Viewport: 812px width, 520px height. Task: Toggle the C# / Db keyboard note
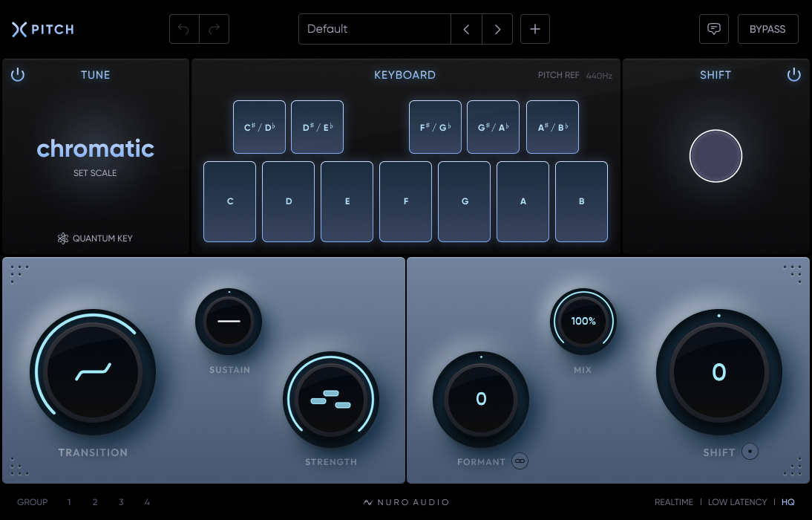[259, 127]
